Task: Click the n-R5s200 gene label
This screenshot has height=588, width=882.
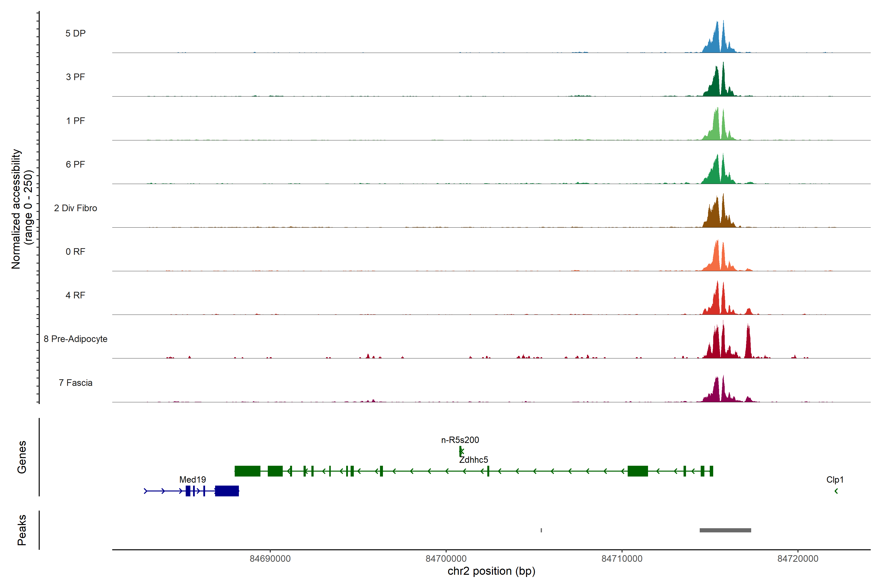Action: coord(460,440)
